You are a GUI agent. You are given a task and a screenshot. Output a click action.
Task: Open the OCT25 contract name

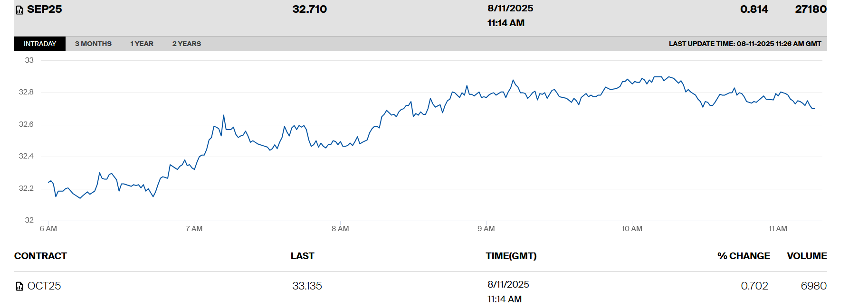point(44,286)
